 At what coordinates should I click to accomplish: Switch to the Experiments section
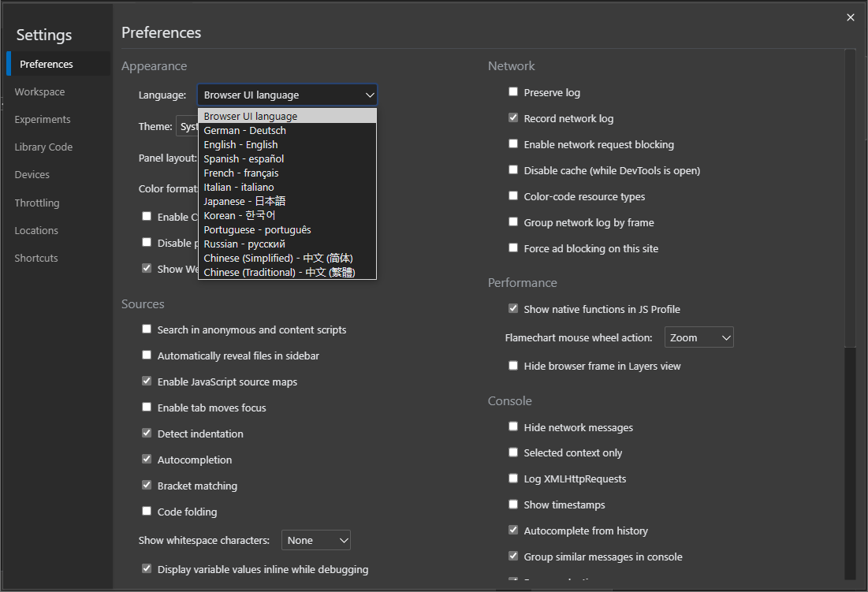pos(43,119)
